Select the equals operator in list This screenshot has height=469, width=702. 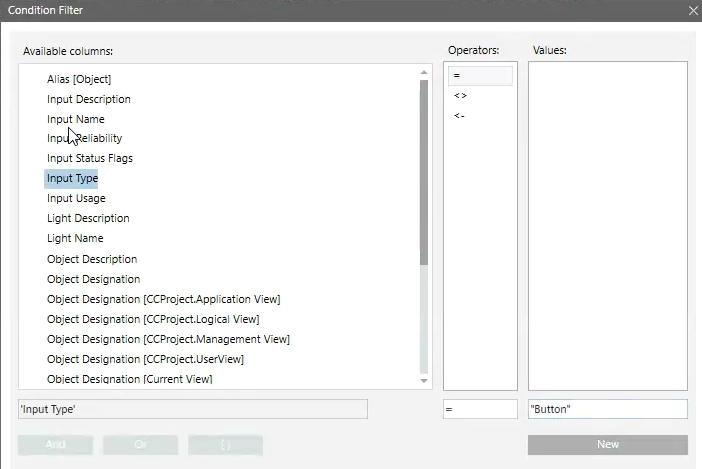480,76
